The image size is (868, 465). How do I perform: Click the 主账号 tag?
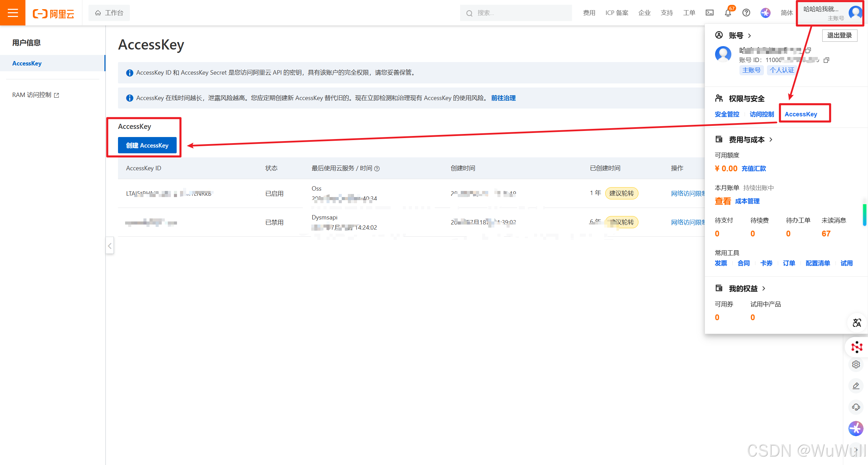pyautogui.click(x=751, y=70)
